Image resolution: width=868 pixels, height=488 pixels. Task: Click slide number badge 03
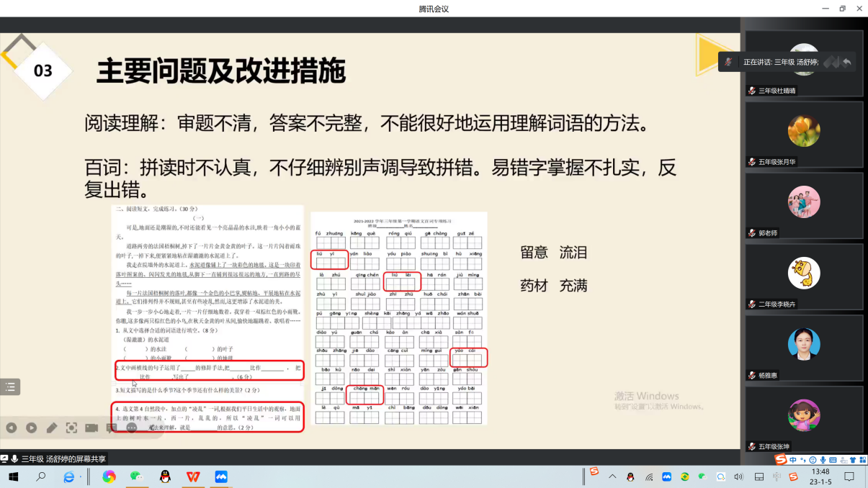coord(43,71)
